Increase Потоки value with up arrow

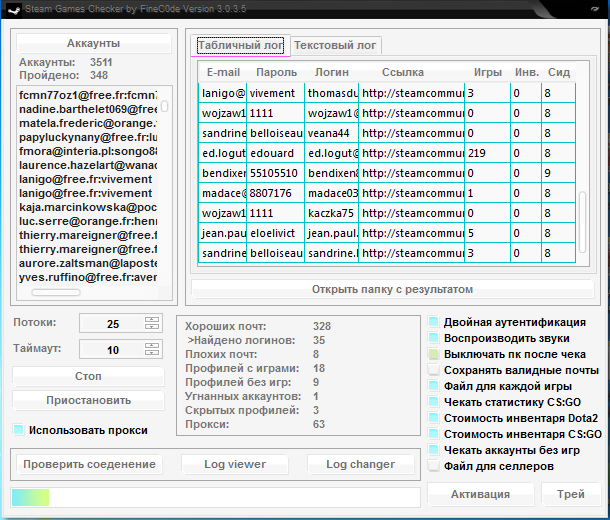pyautogui.click(x=152, y=320)
